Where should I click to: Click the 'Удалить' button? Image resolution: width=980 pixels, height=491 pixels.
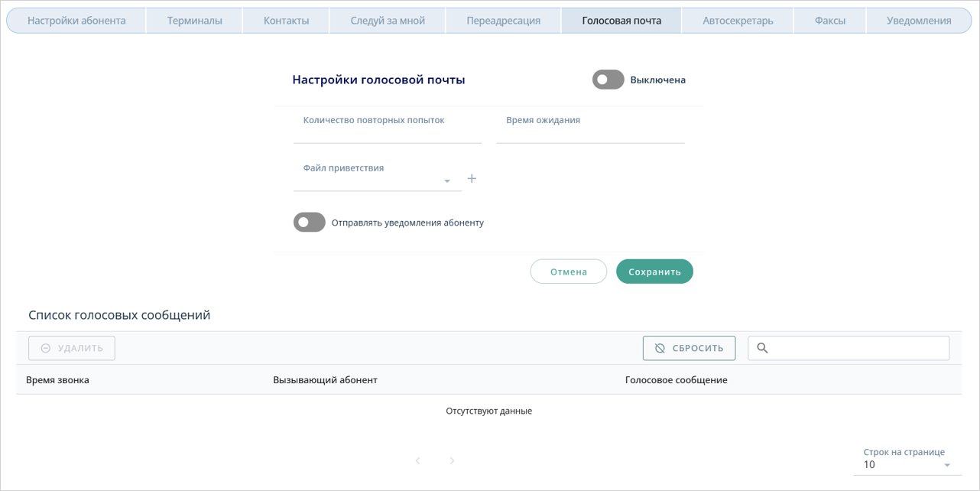click(x=72, y=348)
